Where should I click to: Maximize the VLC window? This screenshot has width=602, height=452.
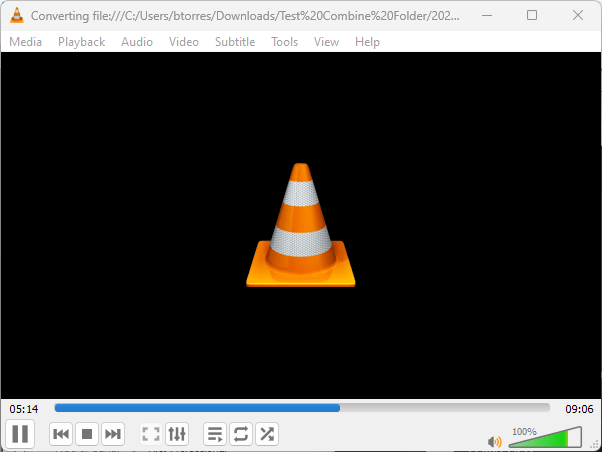[532, 15]
